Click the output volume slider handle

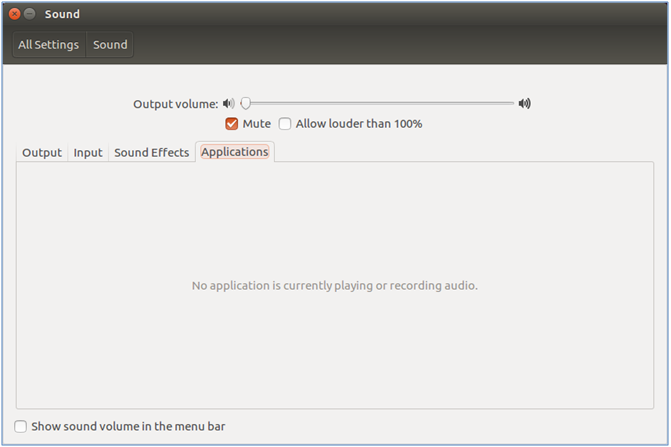pos(246,104)
